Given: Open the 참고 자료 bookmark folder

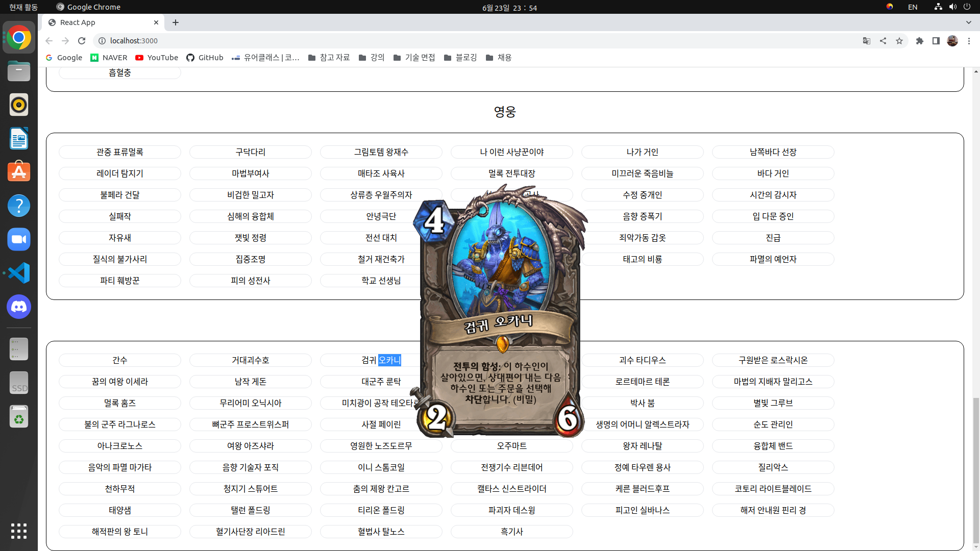Looking at the screenshot, I should [329, 58].
